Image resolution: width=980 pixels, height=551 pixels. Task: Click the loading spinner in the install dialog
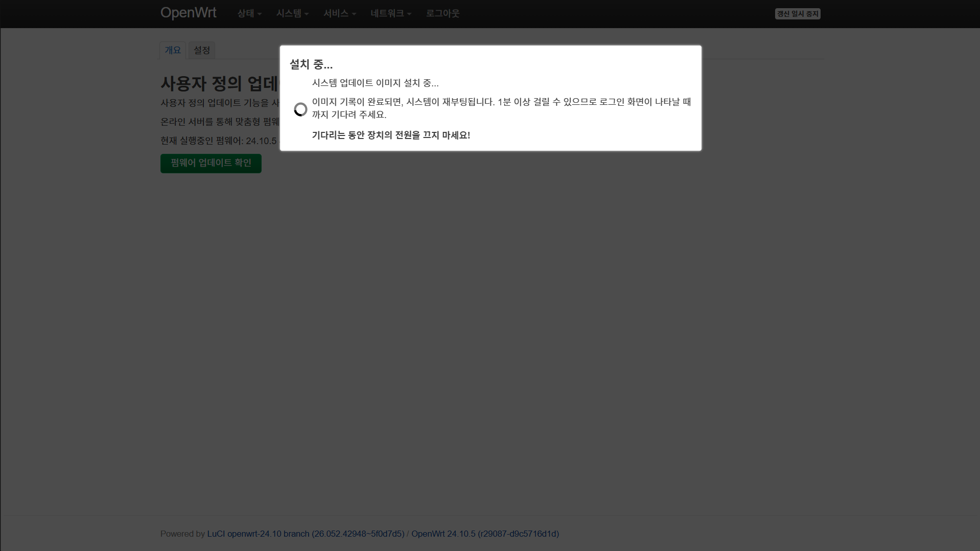[x=300, y=109]
